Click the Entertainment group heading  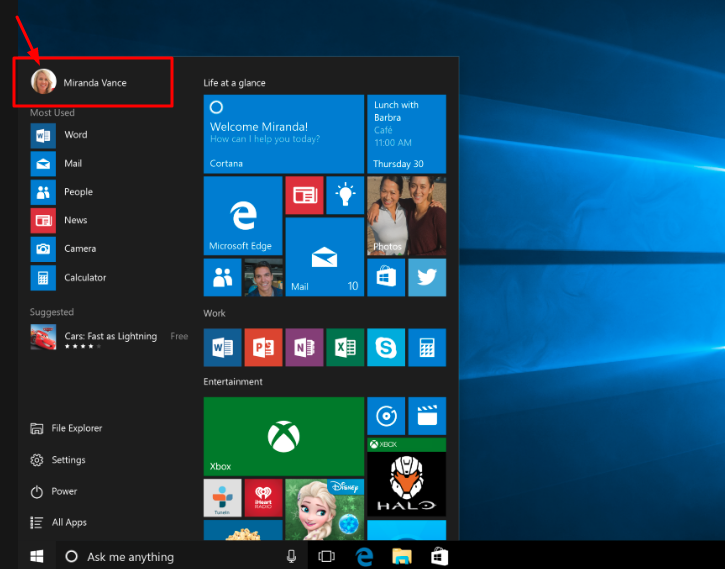(233, 381)
